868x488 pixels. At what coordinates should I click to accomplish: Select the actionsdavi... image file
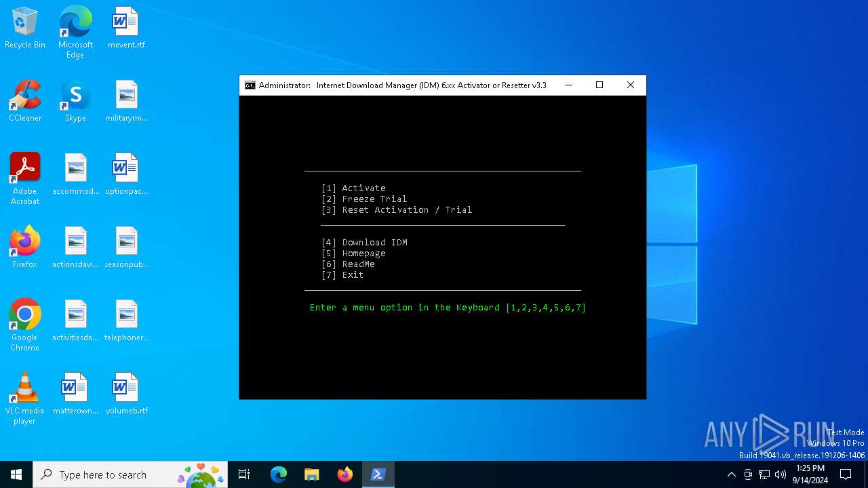[75, 248]
